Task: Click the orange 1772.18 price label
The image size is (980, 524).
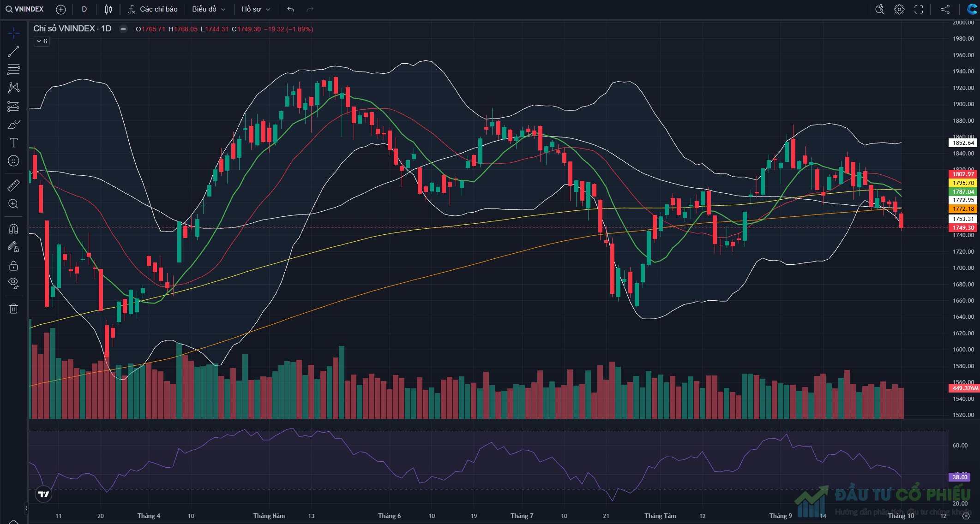Action: tap(963, 208)
